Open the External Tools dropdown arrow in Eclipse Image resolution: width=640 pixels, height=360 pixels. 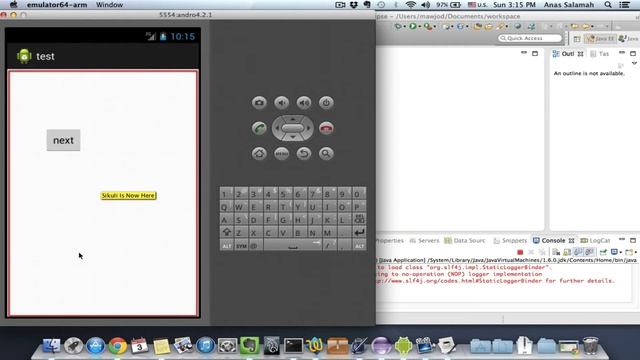coord(434,27)
